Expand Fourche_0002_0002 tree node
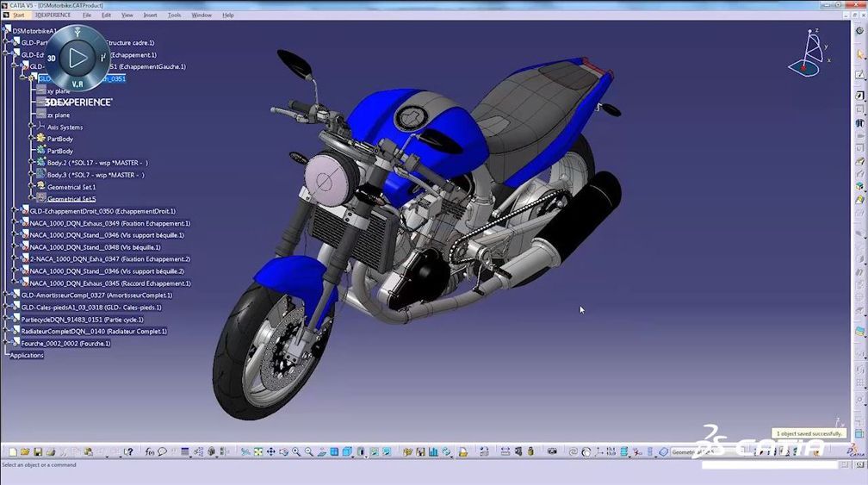 click(6, 343)
